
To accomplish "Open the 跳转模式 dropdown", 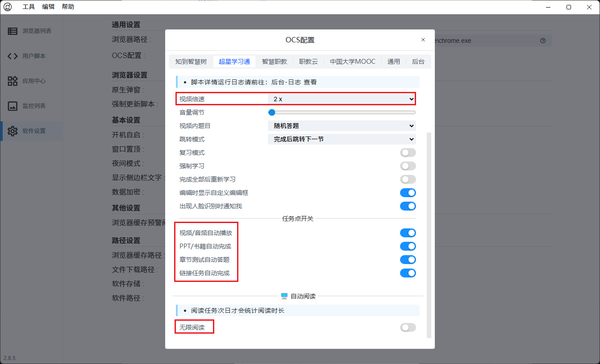I will tap(342, 139).
